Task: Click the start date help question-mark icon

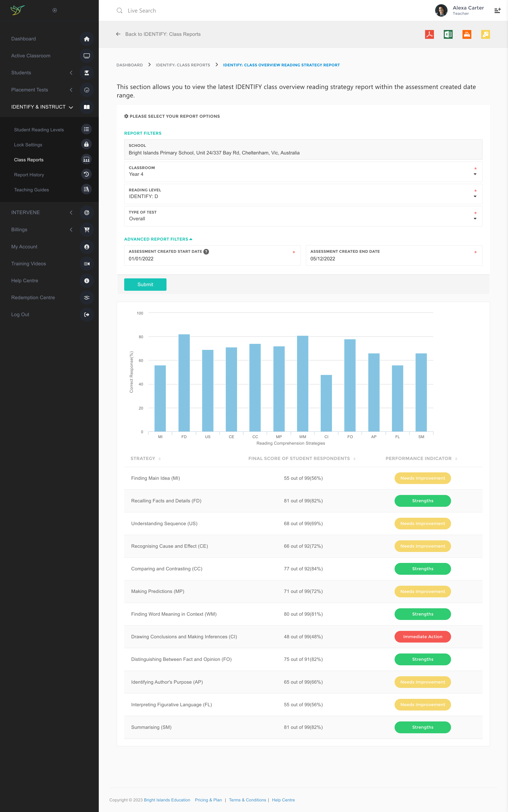Action: point(206,252)
